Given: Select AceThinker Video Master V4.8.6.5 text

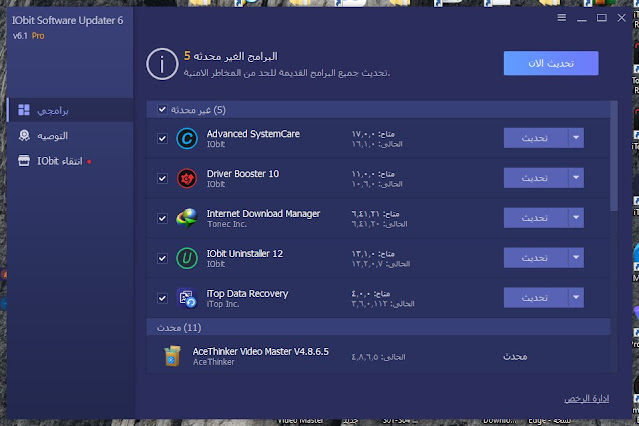Looking at the screenshot, I should pos(261,351).
